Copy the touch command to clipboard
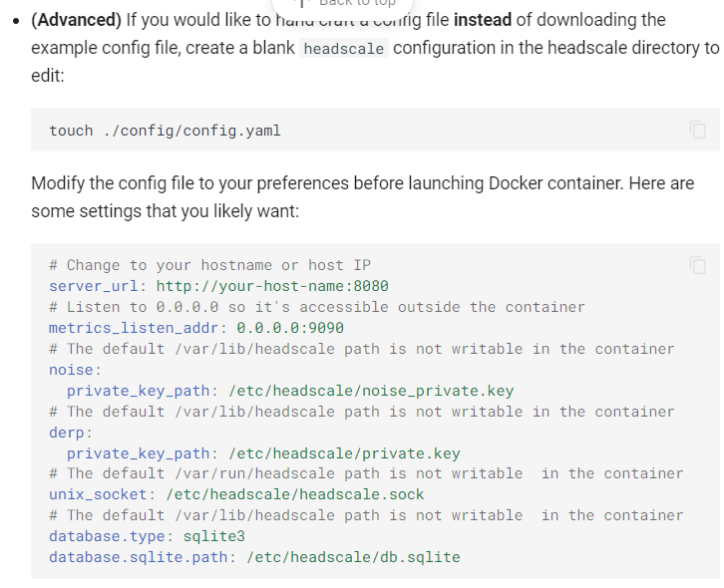Viewport: 724px width, 588px height. [x=697, y=130]
